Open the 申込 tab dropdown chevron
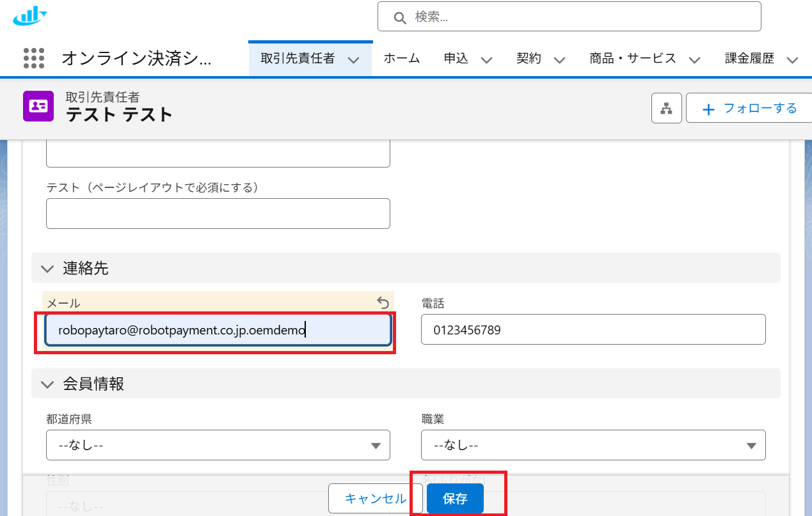This screenshot has height=516, width=812. 486,59
